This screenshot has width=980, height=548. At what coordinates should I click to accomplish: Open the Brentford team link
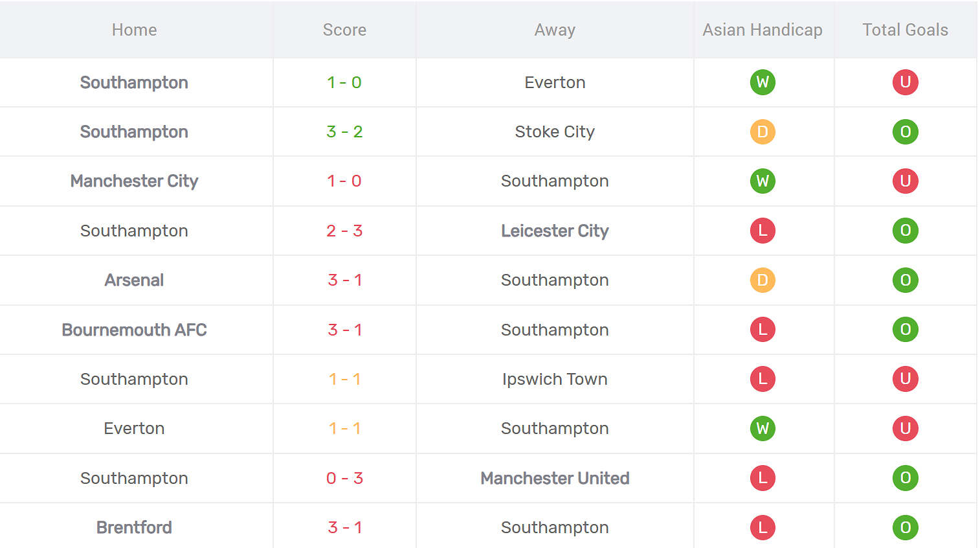coord(134,527)
